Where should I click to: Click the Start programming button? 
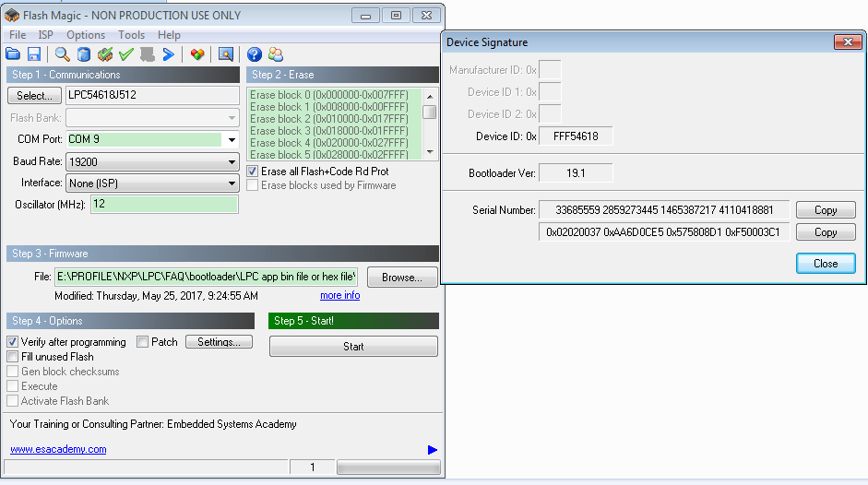pyautogui.click(x=353, y=347)
